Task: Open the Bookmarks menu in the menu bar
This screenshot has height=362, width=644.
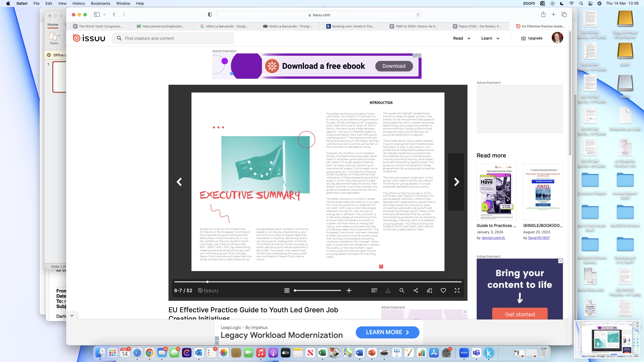Action: 100,3
